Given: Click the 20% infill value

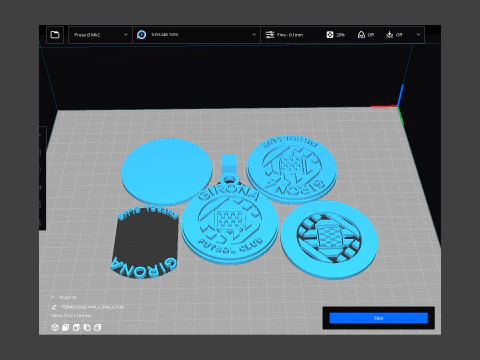Looking at the screenshot, I should click(340, 35).
